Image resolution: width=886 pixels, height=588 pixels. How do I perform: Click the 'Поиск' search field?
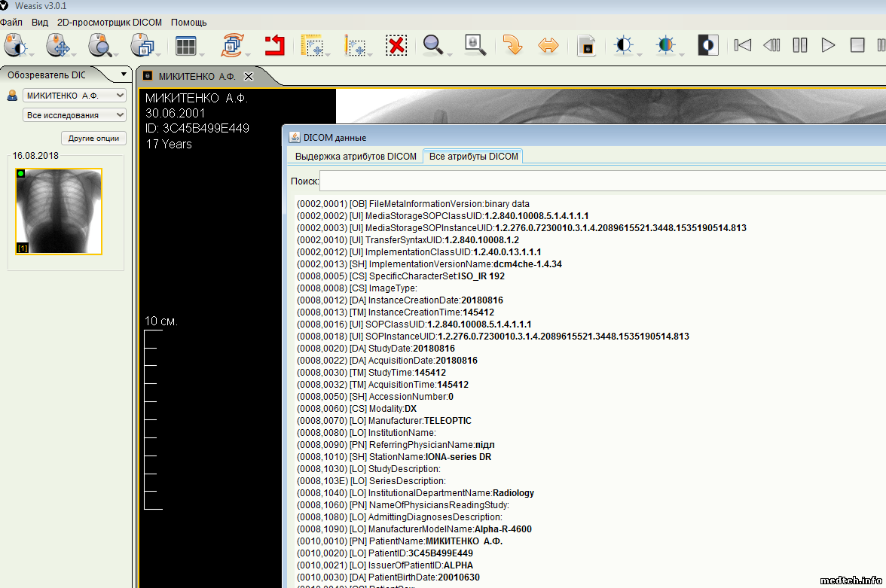click(x=603, y=181)
